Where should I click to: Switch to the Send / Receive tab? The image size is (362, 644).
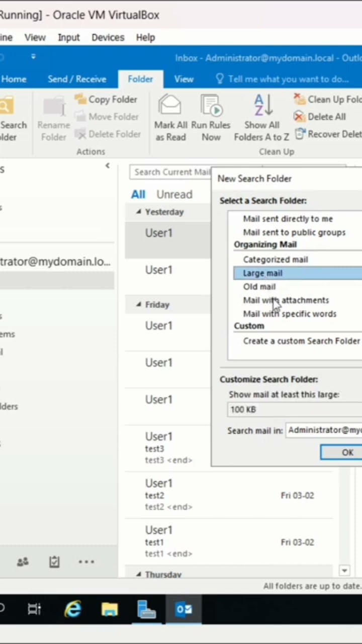[x=77, y=79]
